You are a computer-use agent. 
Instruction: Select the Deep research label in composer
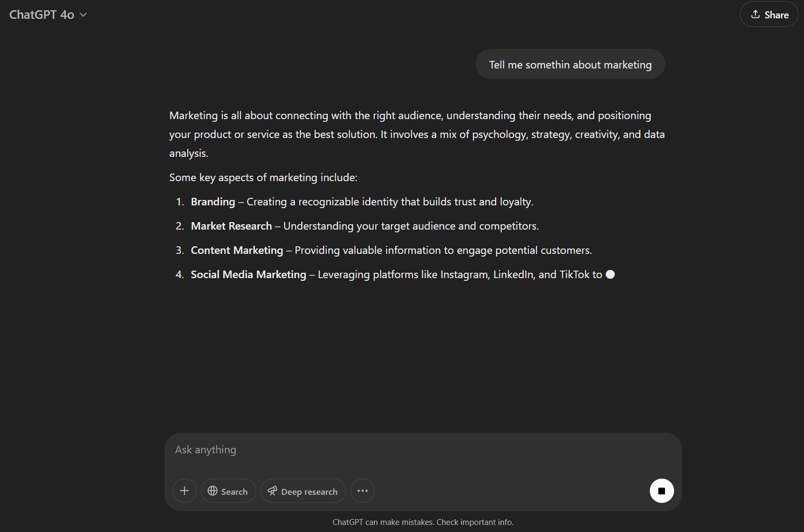pyautogui.click(x=309, y=491)
